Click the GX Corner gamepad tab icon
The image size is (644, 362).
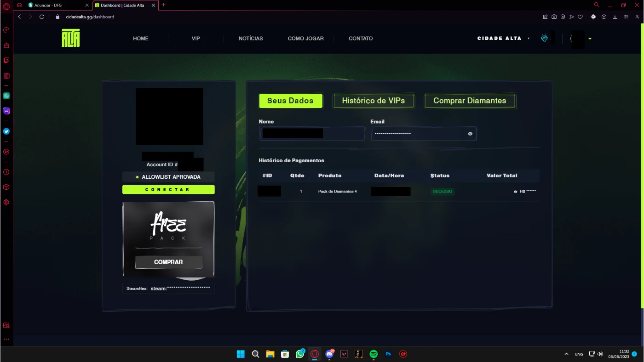click(x=19, y=5)
